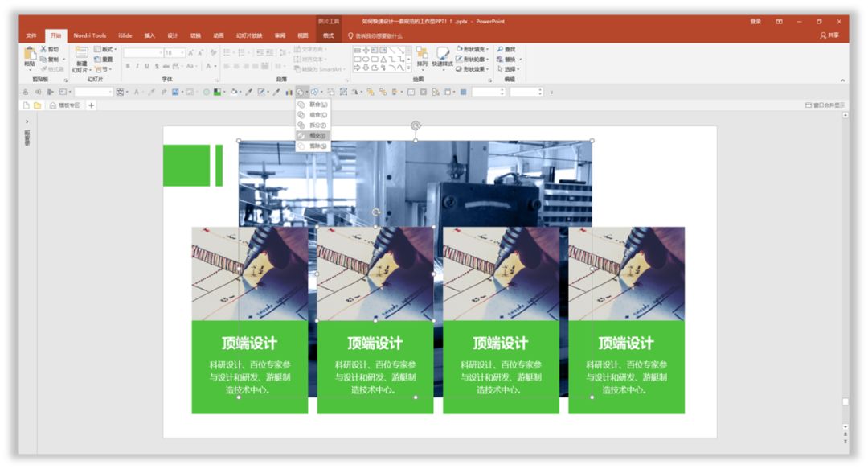The width and height of the screenshot is (868, 469).
Task: Click the Find (查找) magnifier icon
Action: coord(501,49)
